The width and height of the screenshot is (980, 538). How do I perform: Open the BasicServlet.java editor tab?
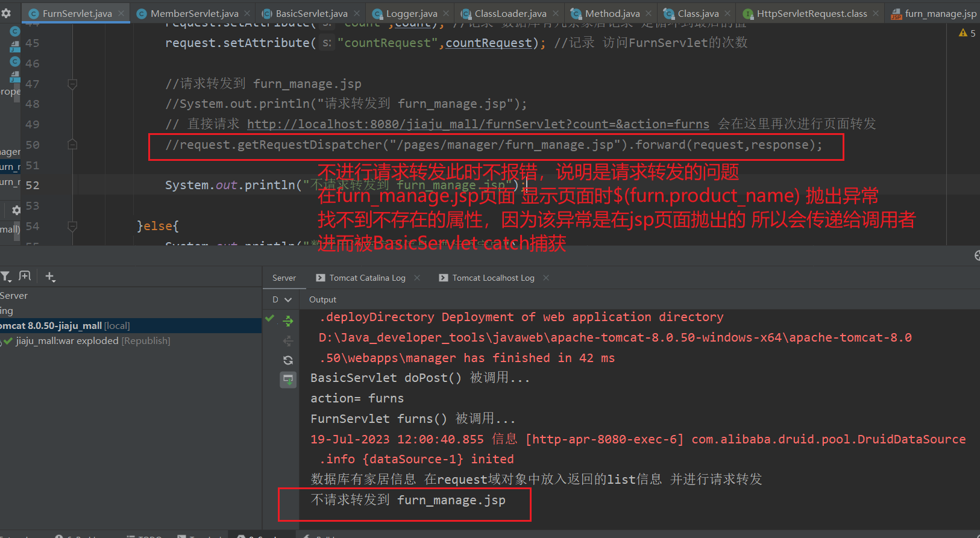tap(312, 13)
